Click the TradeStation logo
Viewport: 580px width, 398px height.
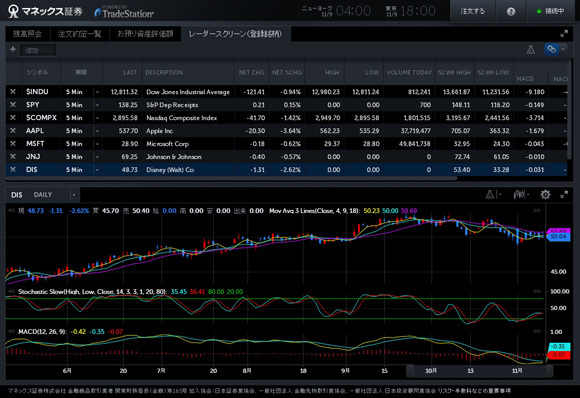tap(124, 13)
